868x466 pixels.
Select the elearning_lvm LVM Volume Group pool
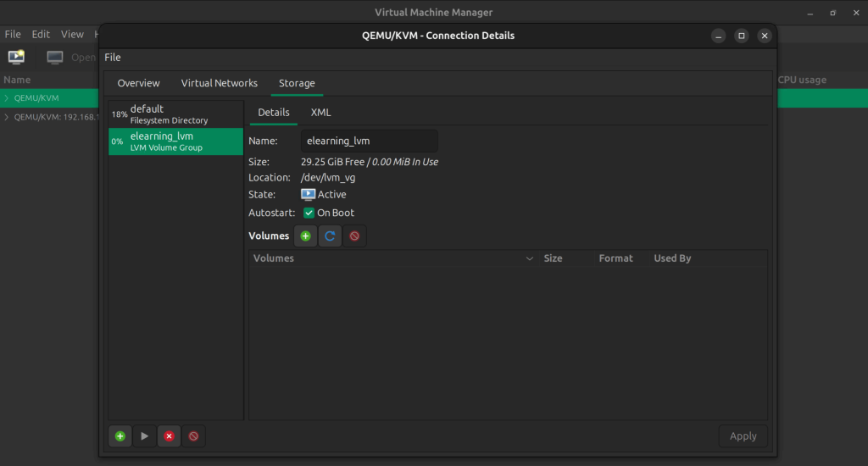175,141
